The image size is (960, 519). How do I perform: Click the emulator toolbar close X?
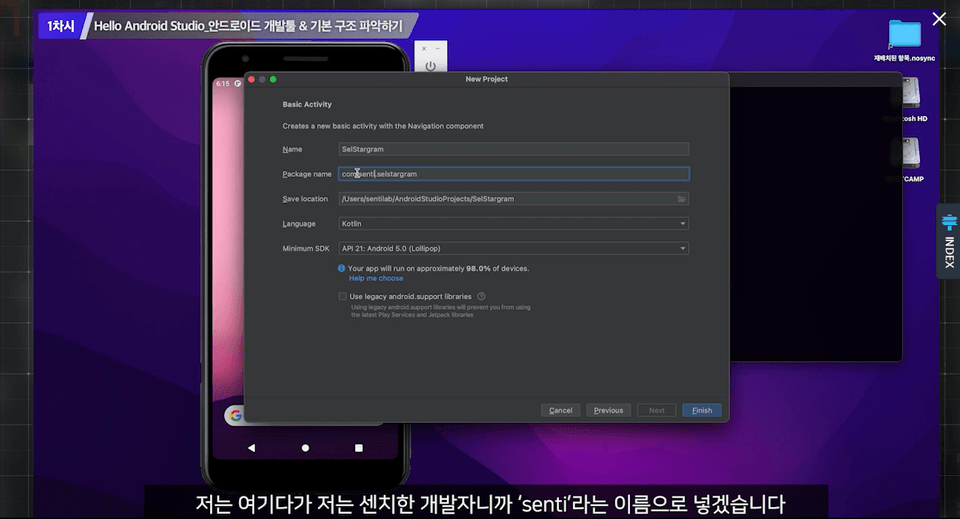[424, 48]
